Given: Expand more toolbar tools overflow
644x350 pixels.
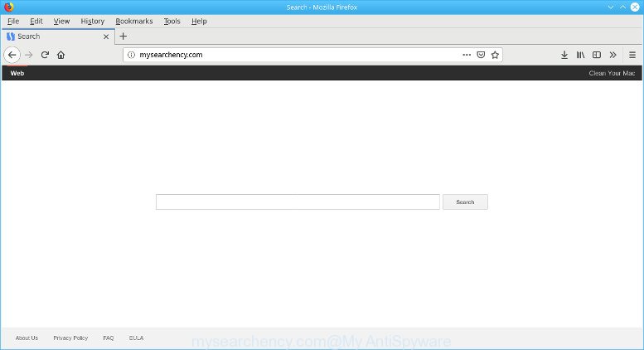Looking at the screenshot, I should point(613,55).
